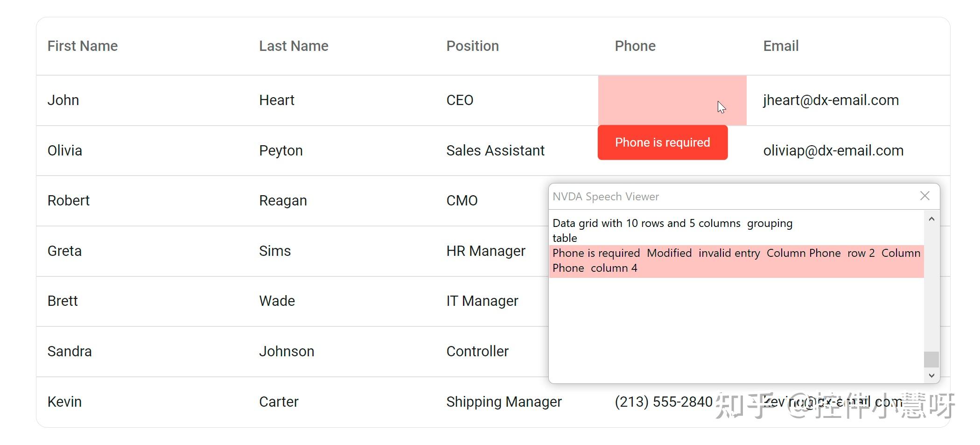The height and width of the screenshot is (445, 980).
Task: Click the (213) 555-2840 phone cell
Action: [672, 402]
